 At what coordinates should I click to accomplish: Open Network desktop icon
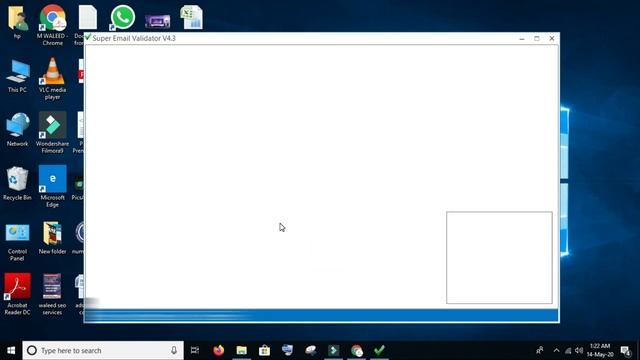[x=17, y=130]
